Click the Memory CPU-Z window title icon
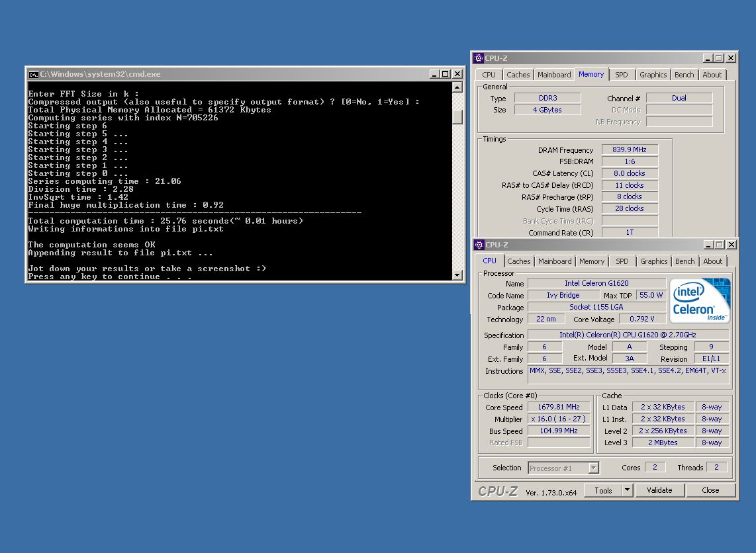Image resolution: width=756 pixels, height=553 pixels. tap(478, 58)
